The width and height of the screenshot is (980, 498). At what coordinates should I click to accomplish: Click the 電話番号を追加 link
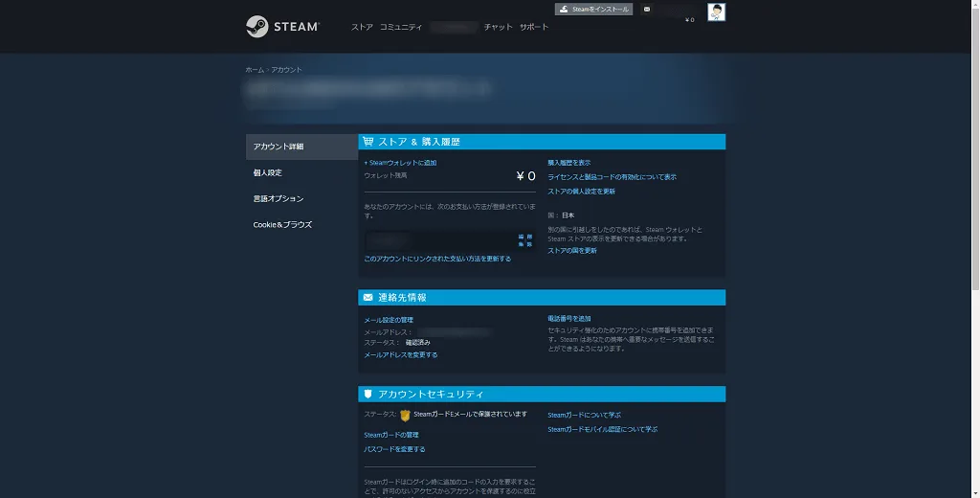(569, 319)
